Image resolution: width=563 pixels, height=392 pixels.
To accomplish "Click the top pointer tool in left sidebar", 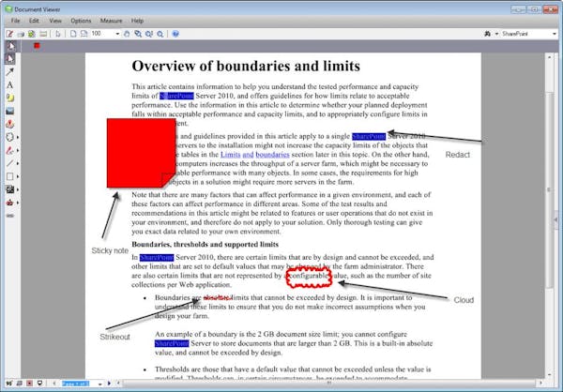I will point(10,46).
